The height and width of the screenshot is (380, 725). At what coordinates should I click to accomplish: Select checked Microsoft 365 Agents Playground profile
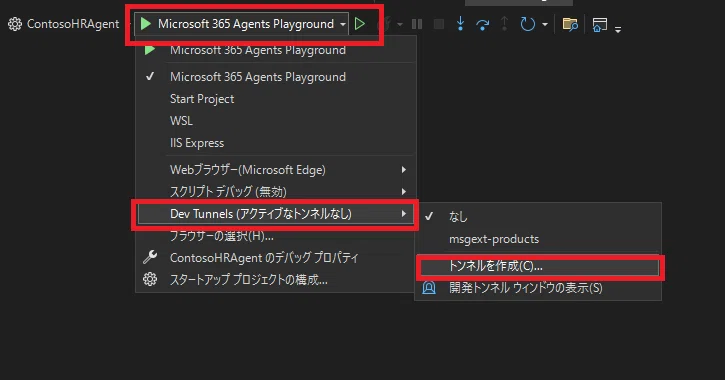[x=276, y=77]
